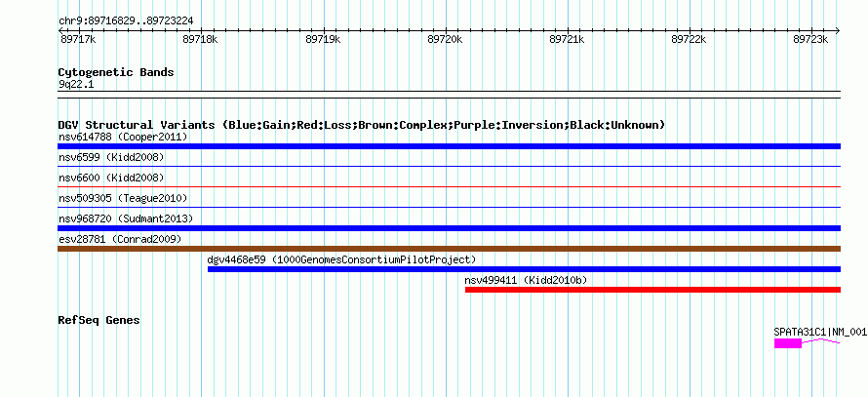Click the thick blue nsv968720 bar

pos(449,228)
